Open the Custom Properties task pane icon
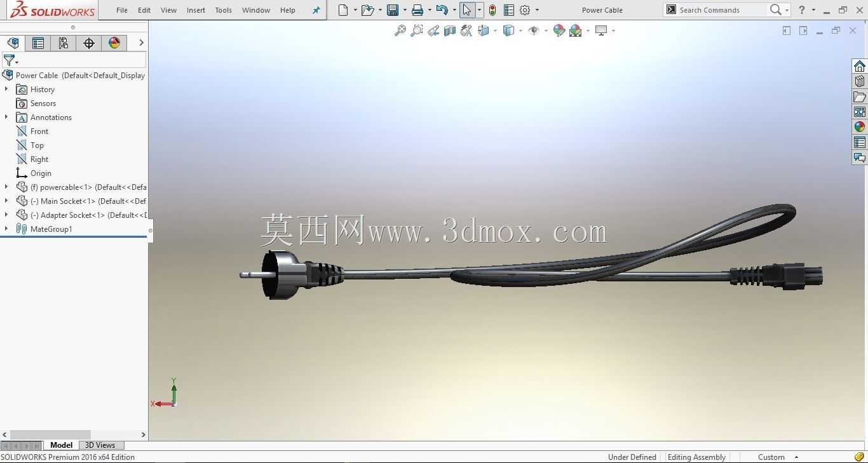The height and width of the screenshot is (463, 868). click(x=860, y=142)
